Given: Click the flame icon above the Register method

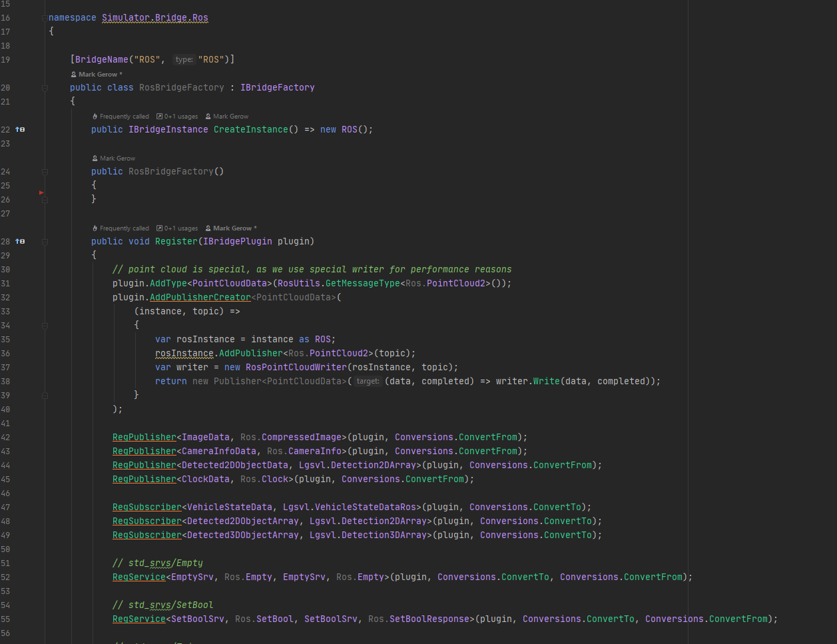Looking at the screenshot, I should click(x=94, y=228).
